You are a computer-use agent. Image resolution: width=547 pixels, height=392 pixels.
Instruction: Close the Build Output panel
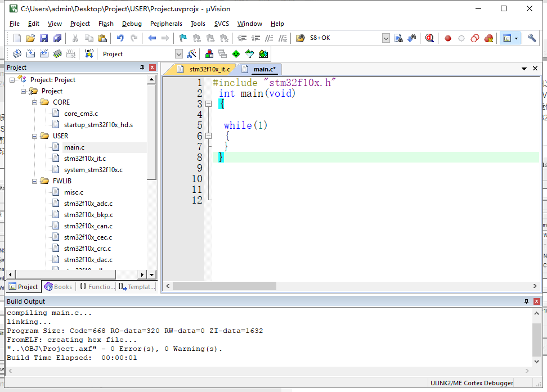[537, 301]
